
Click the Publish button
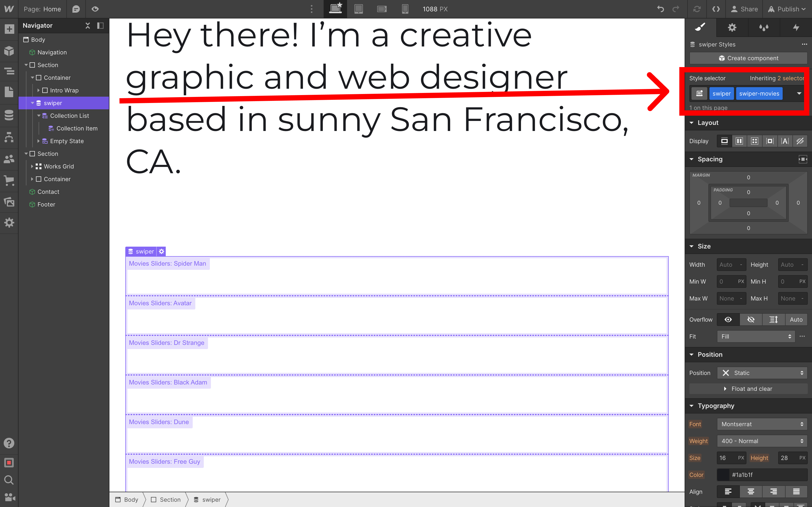[787, 9]
